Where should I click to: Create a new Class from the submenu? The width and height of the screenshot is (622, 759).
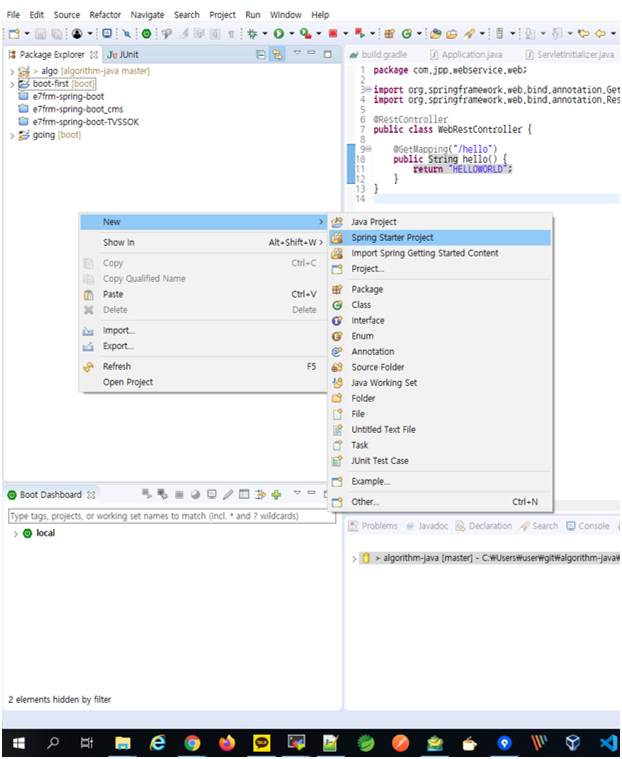tap(440, 304)
